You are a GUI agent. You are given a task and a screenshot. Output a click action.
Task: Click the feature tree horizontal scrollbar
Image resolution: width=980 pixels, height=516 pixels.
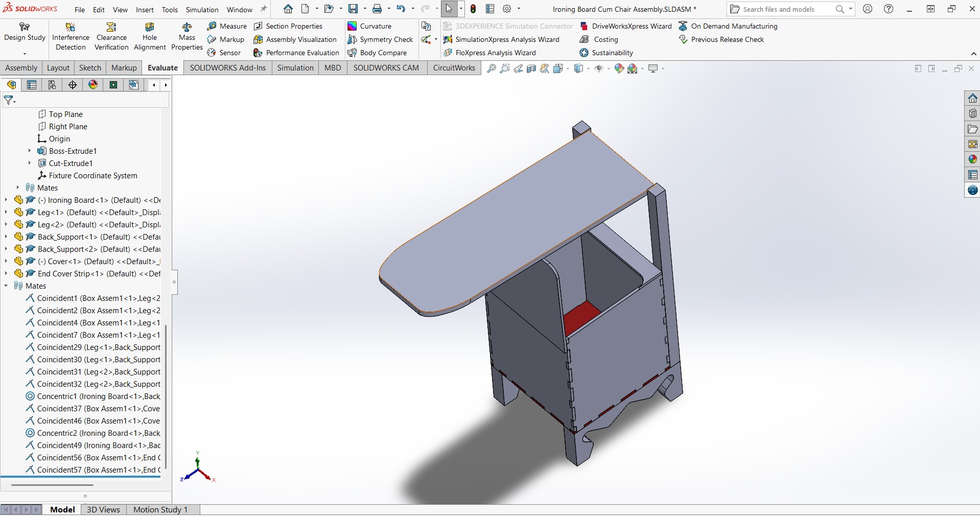(52, 485)
